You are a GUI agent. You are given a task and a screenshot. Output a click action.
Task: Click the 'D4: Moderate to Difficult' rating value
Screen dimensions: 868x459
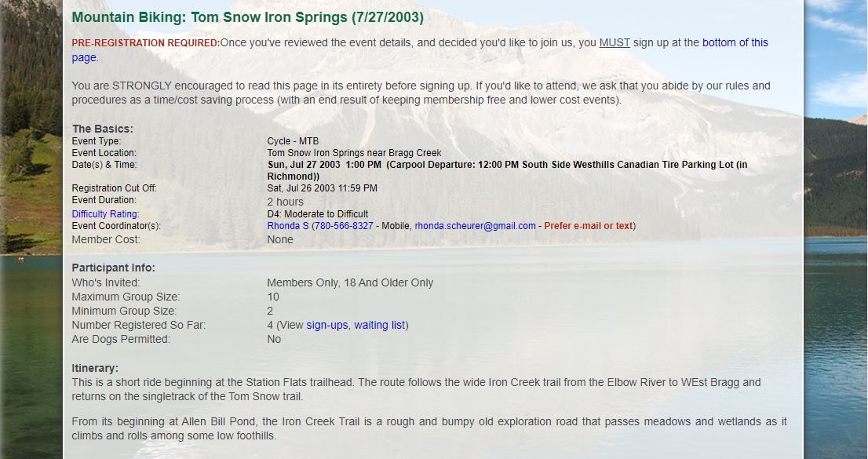[318, 214]
